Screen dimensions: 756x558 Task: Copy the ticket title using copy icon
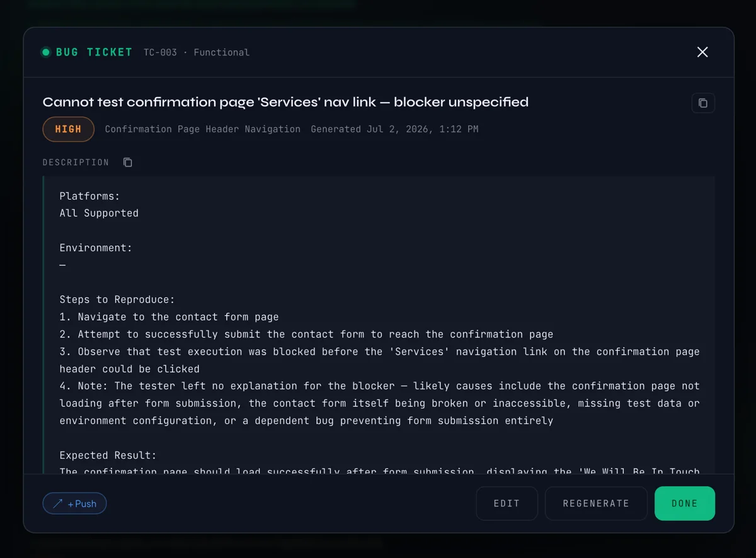pyautogui.click(x=703, y=103)
